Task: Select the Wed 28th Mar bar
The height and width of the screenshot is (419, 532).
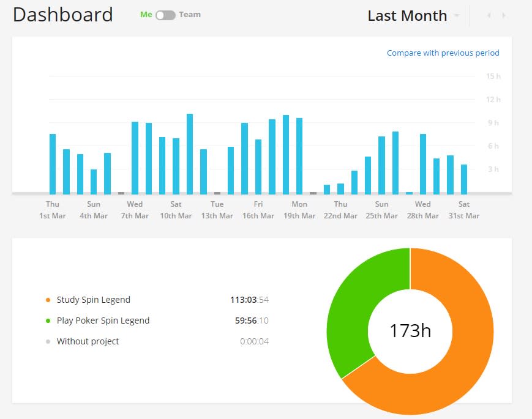Action: tap(423, 164)
